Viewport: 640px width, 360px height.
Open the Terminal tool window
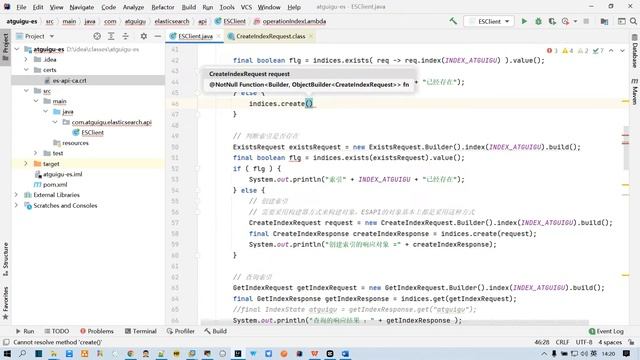tap(140, 331)
